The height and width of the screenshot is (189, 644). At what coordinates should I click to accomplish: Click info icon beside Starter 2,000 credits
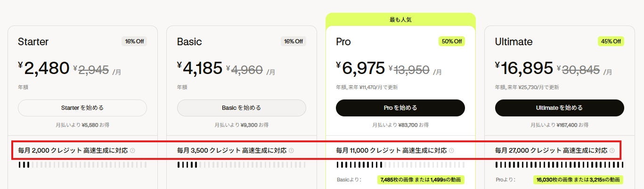(x=132, y=151)
